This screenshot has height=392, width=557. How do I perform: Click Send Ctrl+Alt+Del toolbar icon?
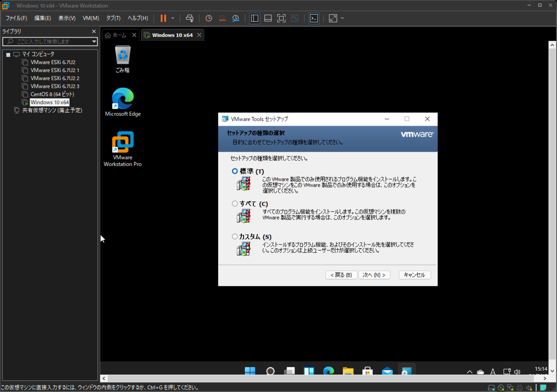(189, 18)
